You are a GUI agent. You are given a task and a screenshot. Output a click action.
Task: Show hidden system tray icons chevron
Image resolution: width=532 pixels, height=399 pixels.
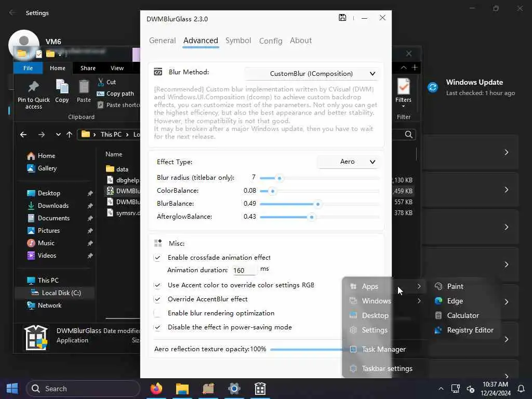tap(441, 389)
